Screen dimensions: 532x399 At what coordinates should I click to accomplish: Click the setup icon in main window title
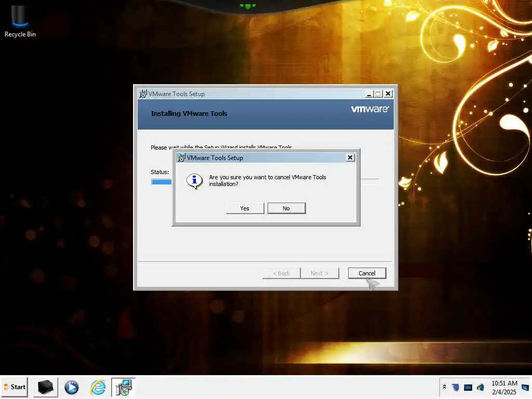tap(143, 94)
